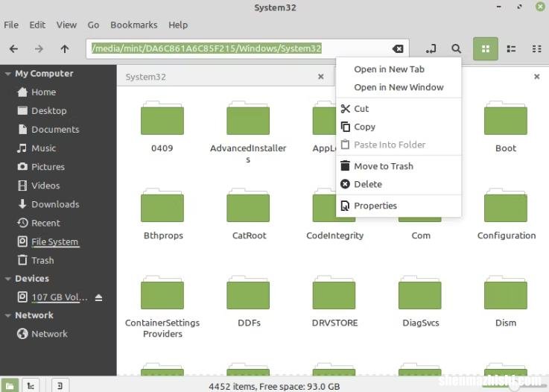Toggle the location entry mode icon
Viewport: 549px width, 392px height.
[431, 48]
